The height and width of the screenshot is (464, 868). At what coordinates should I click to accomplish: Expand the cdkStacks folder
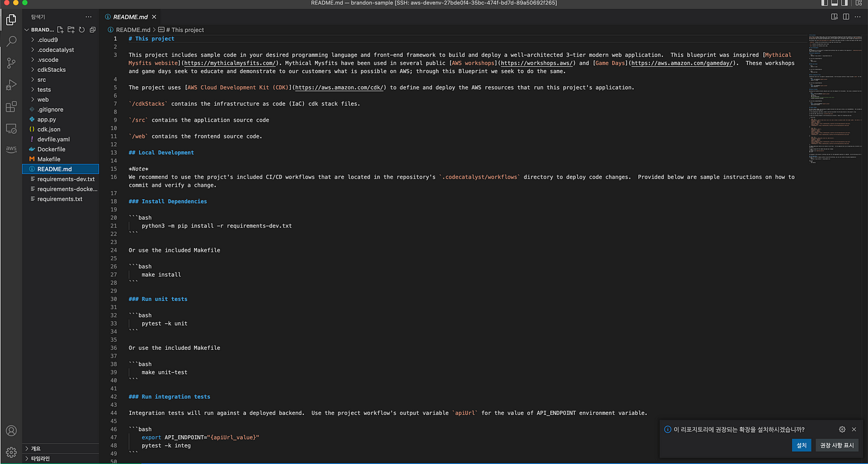pyautogui.click(x=51, y=69)
